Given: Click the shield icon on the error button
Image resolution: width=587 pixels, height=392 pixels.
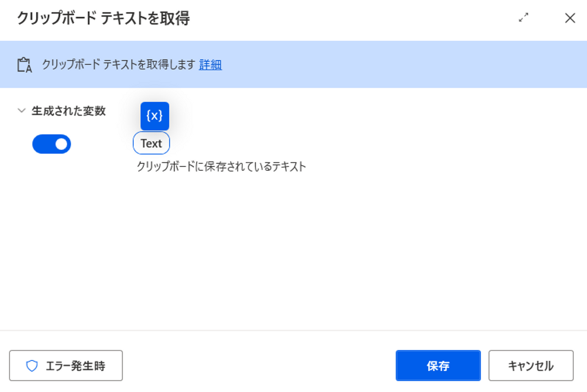Looking at the screenshot, I should click(32, 366).
